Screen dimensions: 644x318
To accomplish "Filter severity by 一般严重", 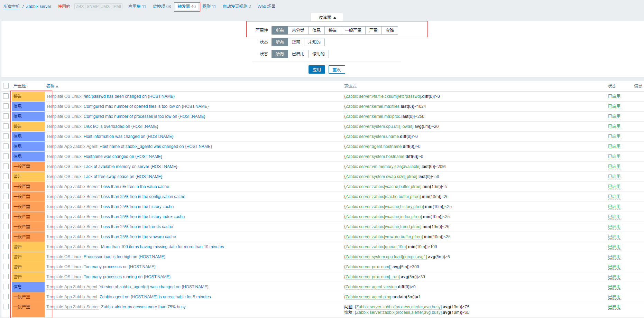I will [x=353, y=30].
